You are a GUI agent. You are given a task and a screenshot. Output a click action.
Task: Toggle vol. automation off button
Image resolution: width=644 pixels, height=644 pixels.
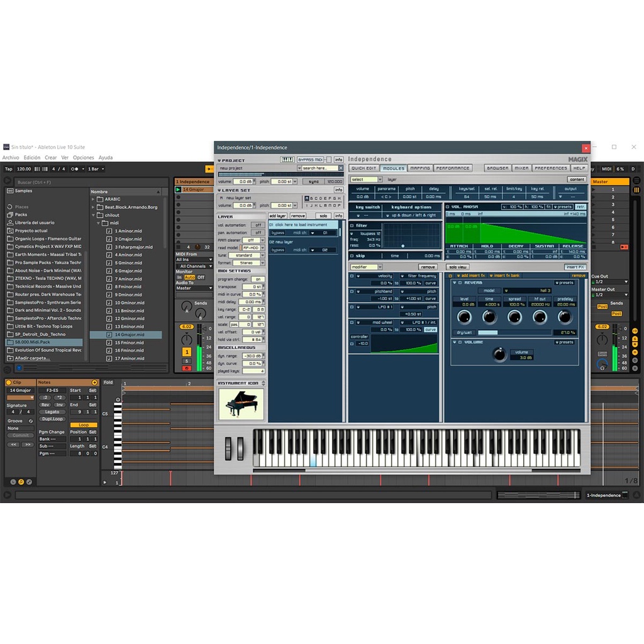[x=258, y=225]
